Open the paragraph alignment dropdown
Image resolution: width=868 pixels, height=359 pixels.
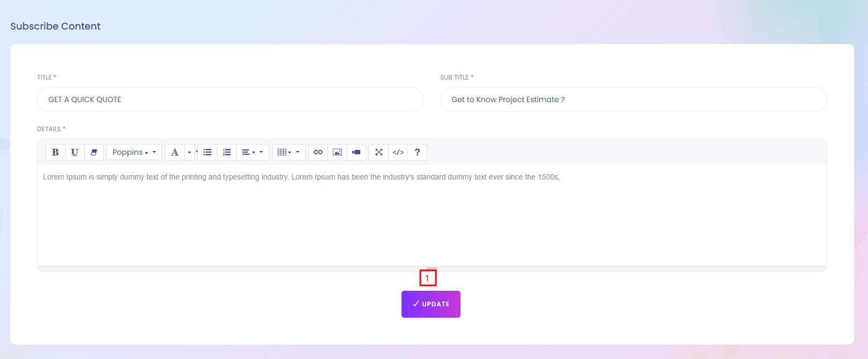pos(252,153)
